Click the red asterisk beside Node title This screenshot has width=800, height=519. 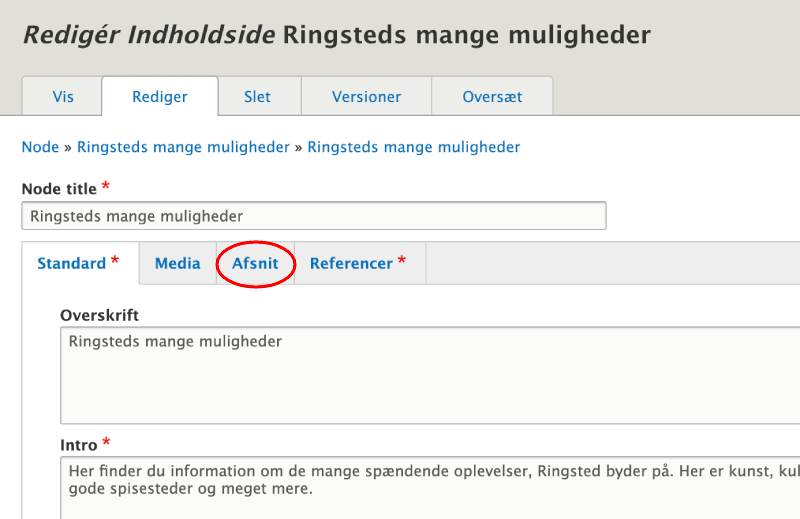106,188
